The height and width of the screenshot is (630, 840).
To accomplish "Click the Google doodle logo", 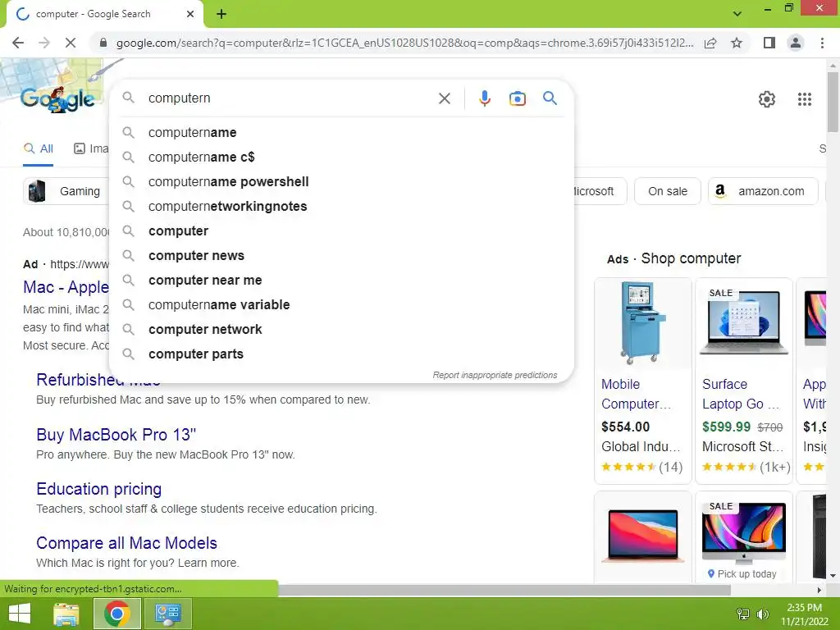I will (x=58, y=99).
